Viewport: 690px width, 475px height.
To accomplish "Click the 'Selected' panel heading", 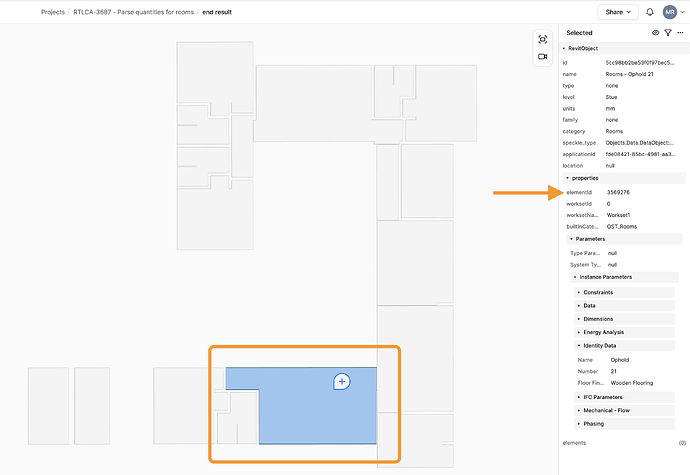I will point(579,33).
